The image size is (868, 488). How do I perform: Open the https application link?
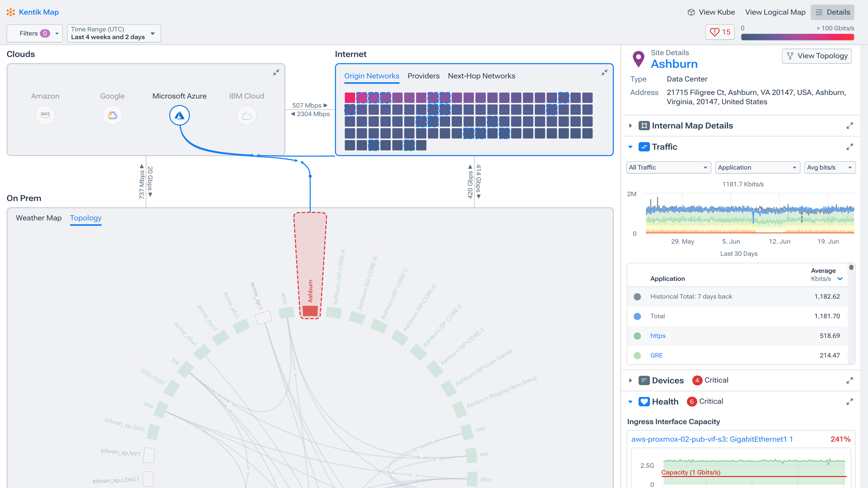point(658,336)
